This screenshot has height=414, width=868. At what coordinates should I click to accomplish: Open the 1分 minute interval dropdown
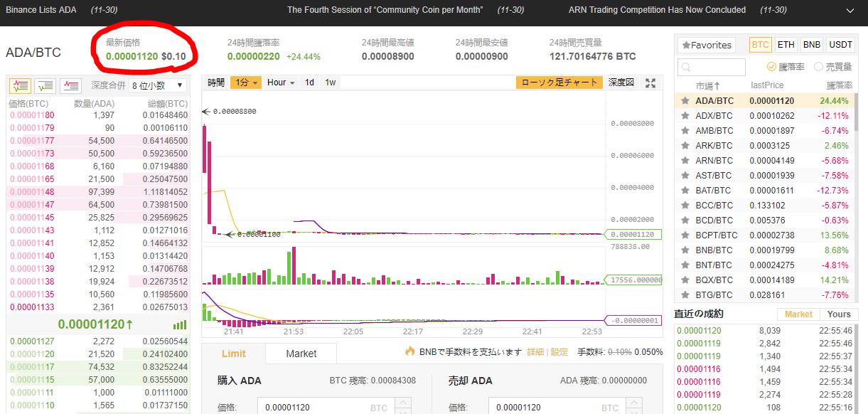pyautogui.click(x=246, y=83)
